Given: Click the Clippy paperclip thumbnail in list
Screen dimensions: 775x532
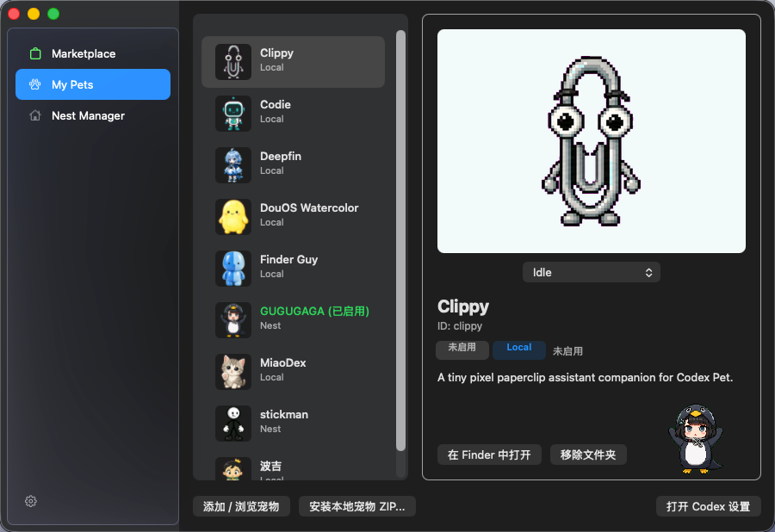Looking at the screenshot, I should click(x=233, y=62).
